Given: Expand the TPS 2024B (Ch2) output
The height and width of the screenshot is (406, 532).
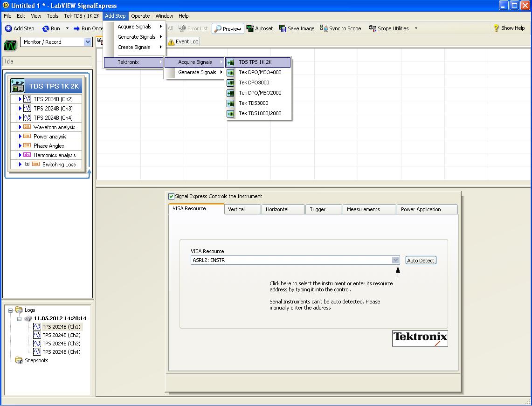Looking at the screenshot, I should [x=20, y=99].
